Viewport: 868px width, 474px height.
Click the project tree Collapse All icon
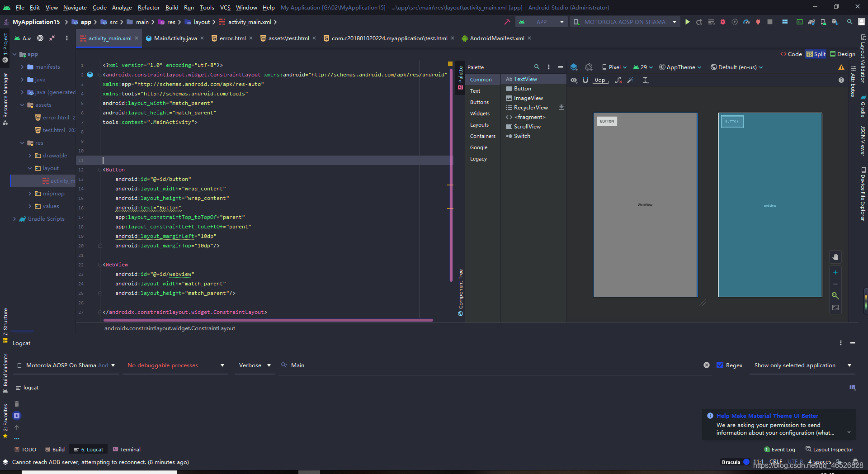pos(52,38)
